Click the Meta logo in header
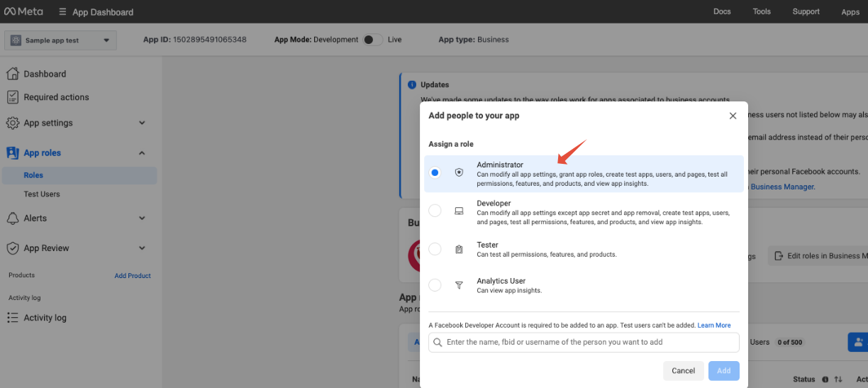868x388 pixels. click(23, 11)
